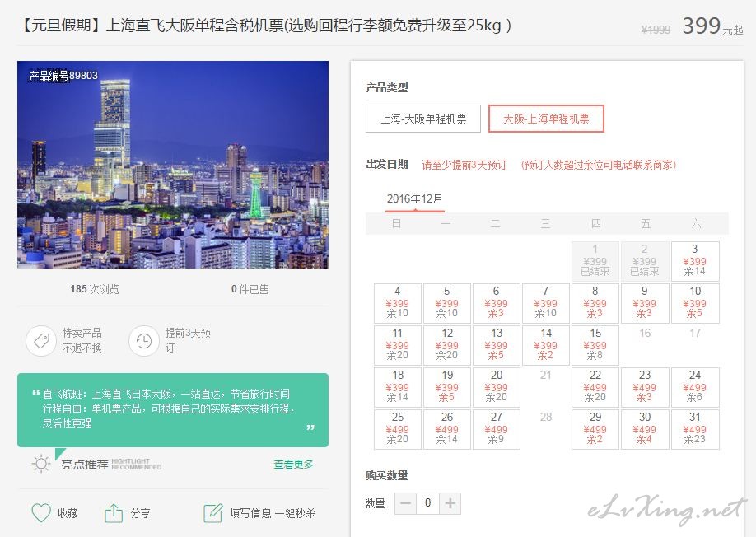Click the green 直飞航班 description box

[x=173, y=409]
